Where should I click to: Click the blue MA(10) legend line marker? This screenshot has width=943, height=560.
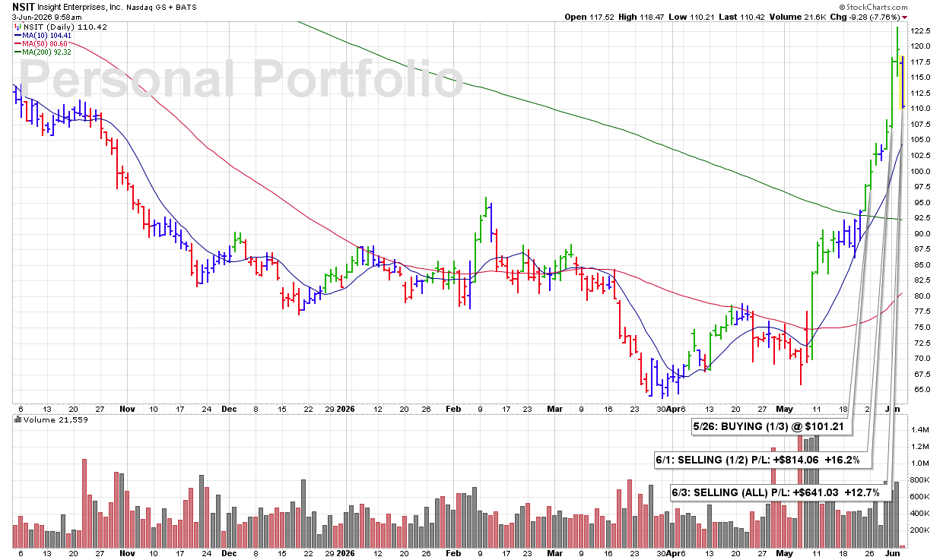coord(17,35)
